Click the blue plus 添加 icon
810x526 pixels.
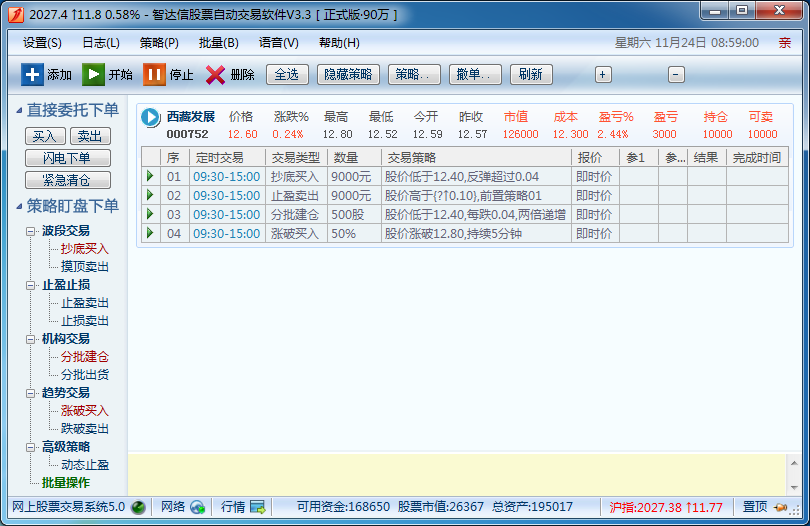pos(32,74)
